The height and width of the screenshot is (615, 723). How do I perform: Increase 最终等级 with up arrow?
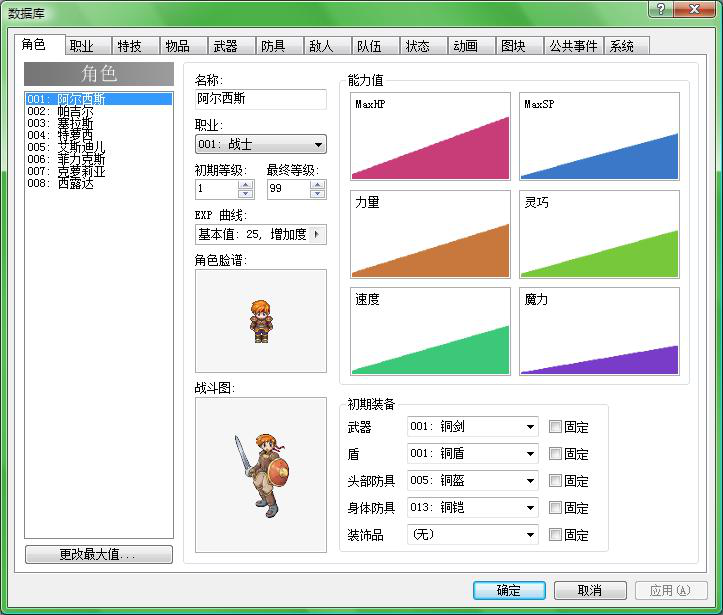pos(318,184)
